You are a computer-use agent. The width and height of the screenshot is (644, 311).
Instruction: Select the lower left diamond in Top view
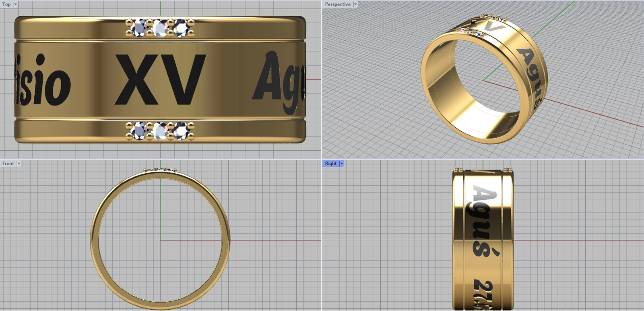(x=139, y=131)
